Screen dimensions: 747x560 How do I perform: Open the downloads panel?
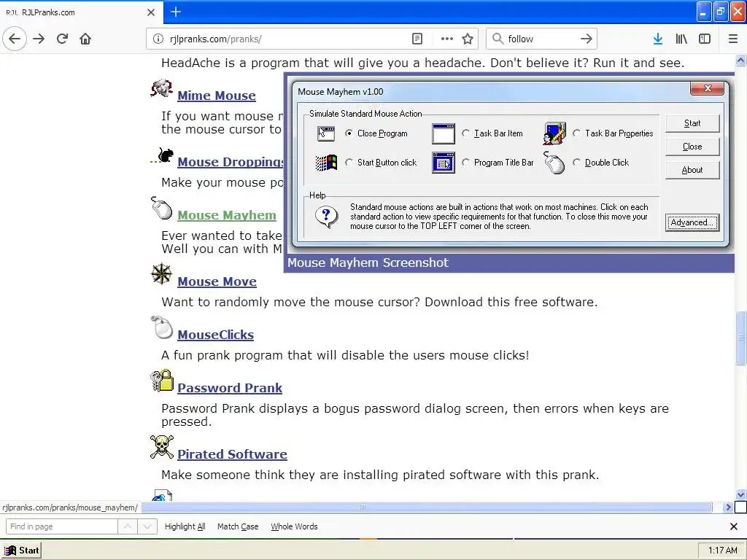(x=658, y=39)
